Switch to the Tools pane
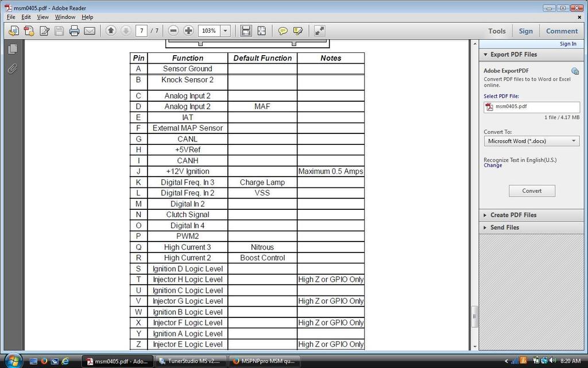 497,31
